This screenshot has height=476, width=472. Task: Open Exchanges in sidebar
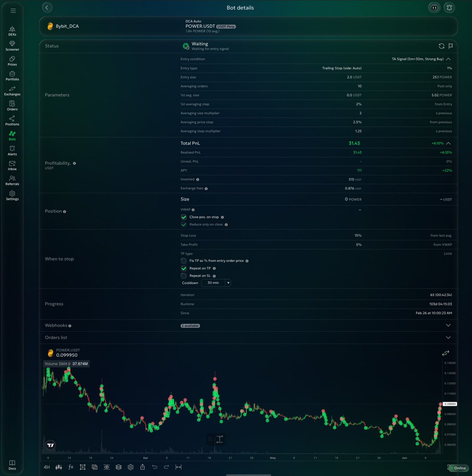(x=12, y=91)
